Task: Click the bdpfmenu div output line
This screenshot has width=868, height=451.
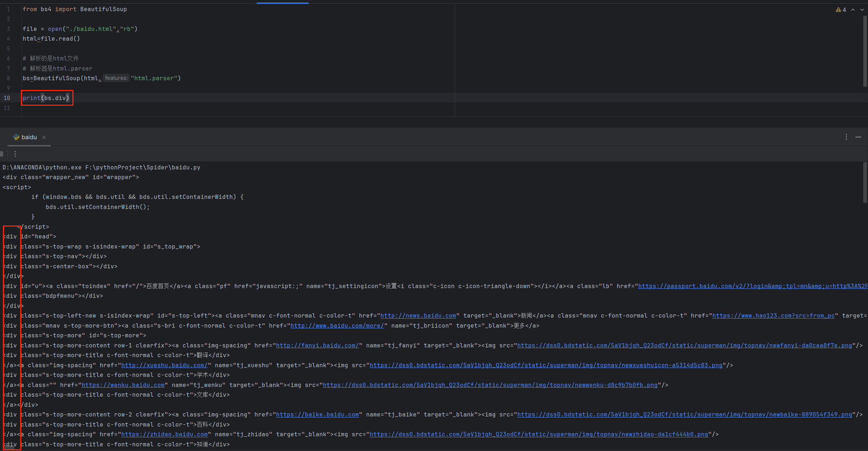Action: pos(53,296)
